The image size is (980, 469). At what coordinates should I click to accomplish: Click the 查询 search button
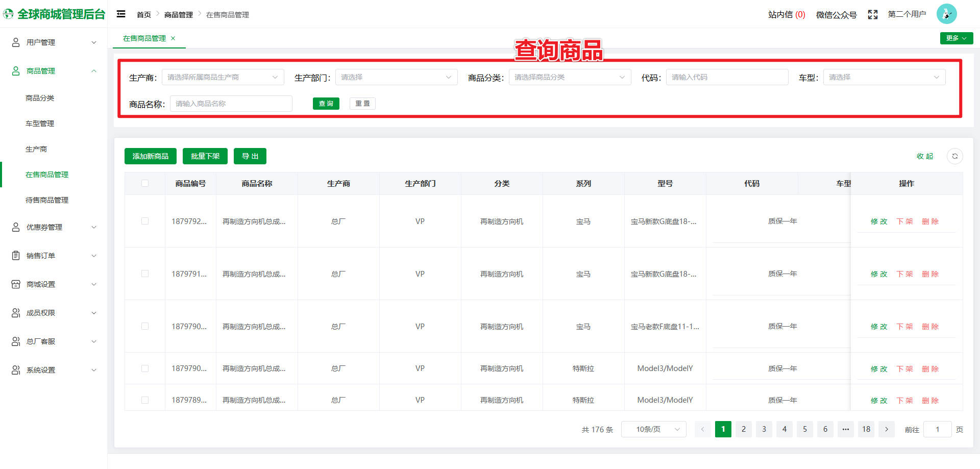tap(326, 103)
